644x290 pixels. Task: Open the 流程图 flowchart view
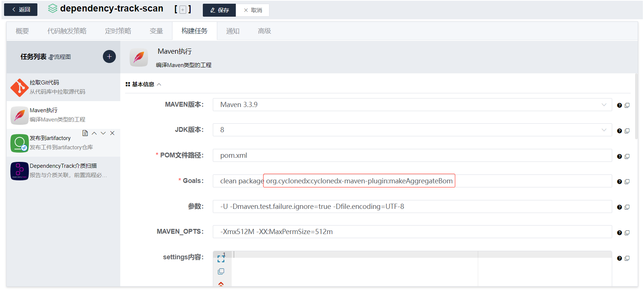click(60, 57)
